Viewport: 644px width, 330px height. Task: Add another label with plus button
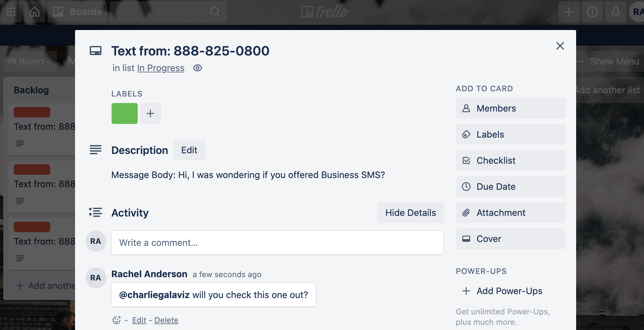click(x=150, y=113)
